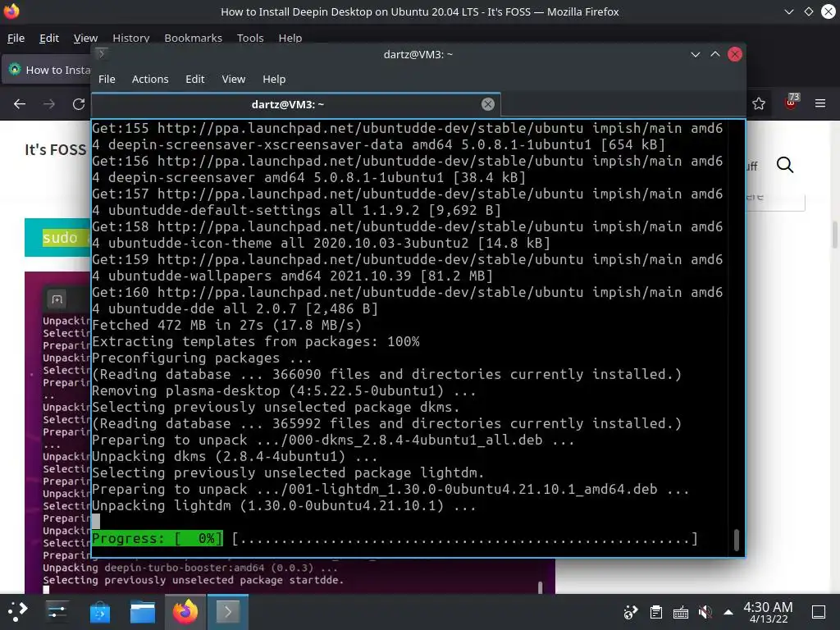Open the clipboard tray icon
The image size is (840, 630).
pyautogui.click(x=655, y=612)
